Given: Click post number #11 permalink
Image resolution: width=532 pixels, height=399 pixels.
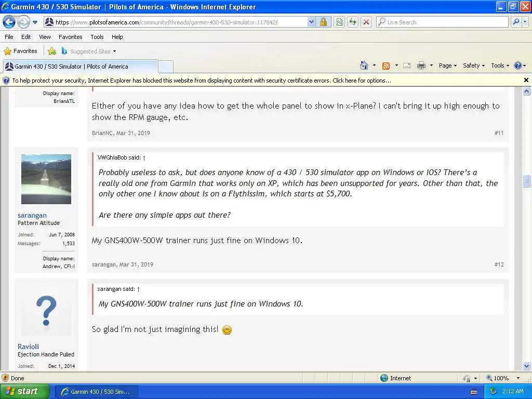Looking at the screenshot, I should pos(499,133).
